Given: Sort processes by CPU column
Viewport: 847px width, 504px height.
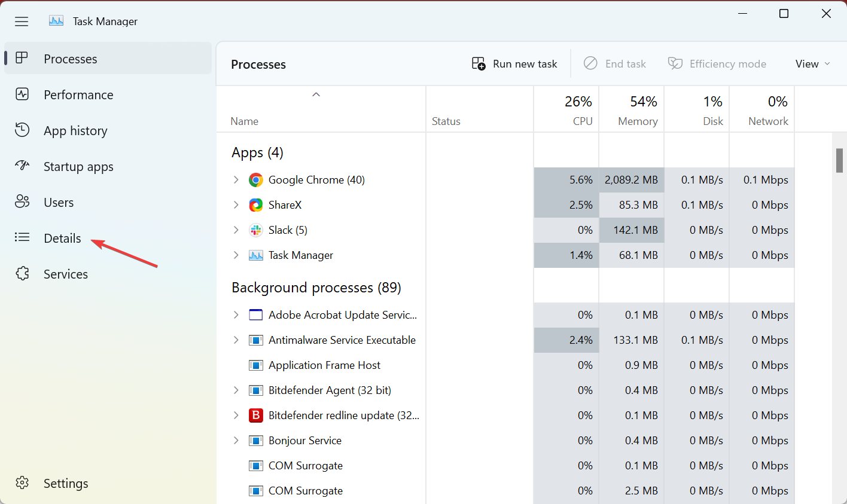Looking at the screenshot, I should coord(566,109).
